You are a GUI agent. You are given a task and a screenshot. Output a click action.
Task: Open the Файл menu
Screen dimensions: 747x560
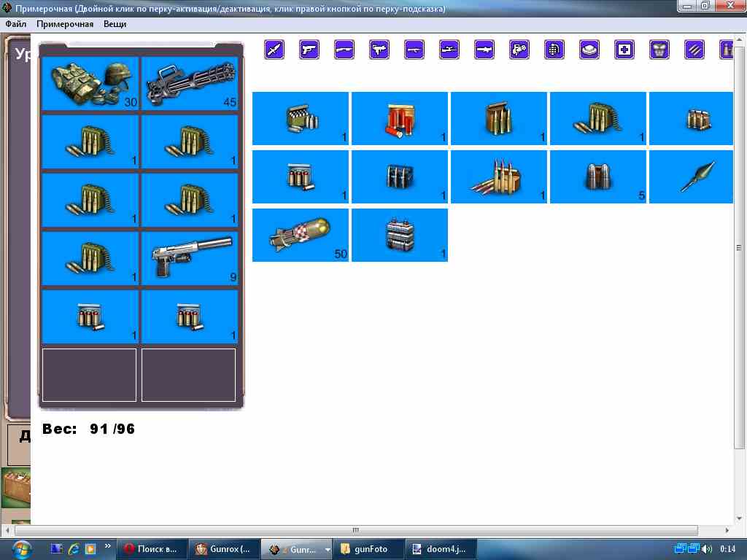click(15, 24)
